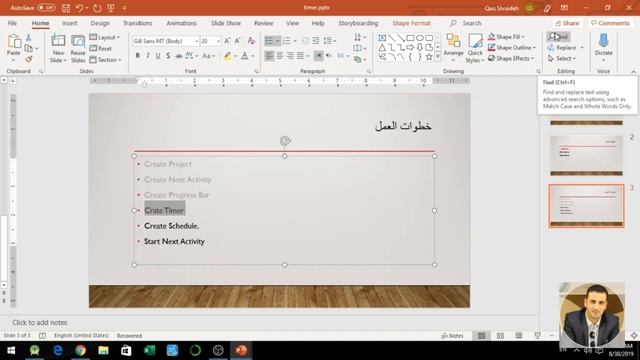
Task: Clear all formatting icon in Font group
Action: 251,40
